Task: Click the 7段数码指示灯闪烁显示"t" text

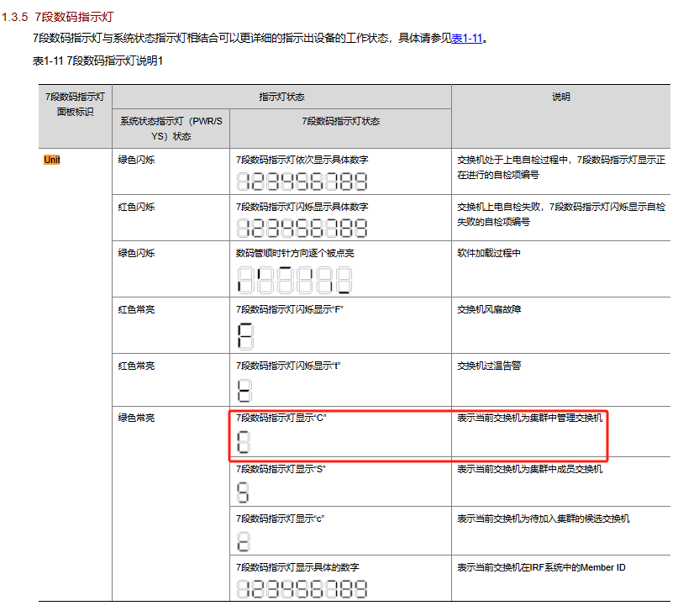Action: pyautogui.click(x=288, y=366)
